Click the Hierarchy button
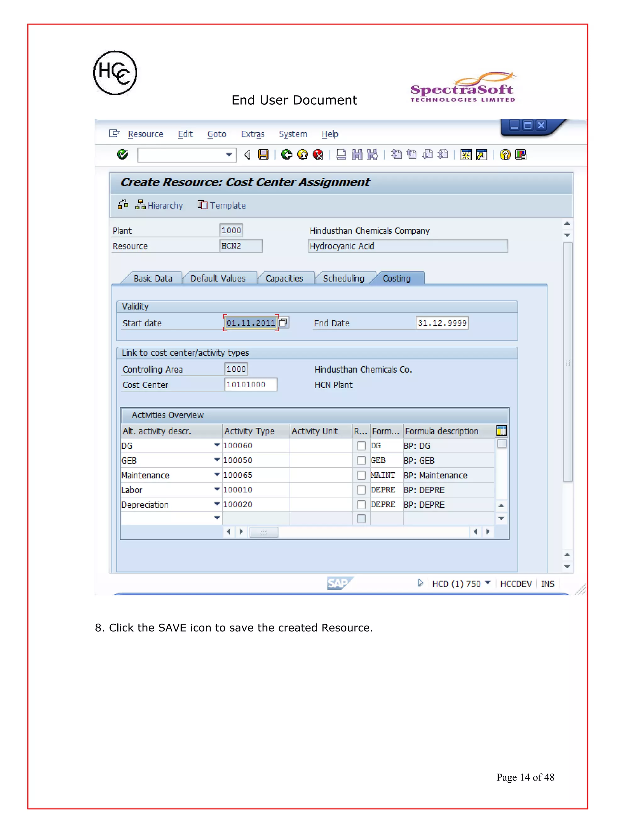 pyautogui.click(x=159, y=205)
